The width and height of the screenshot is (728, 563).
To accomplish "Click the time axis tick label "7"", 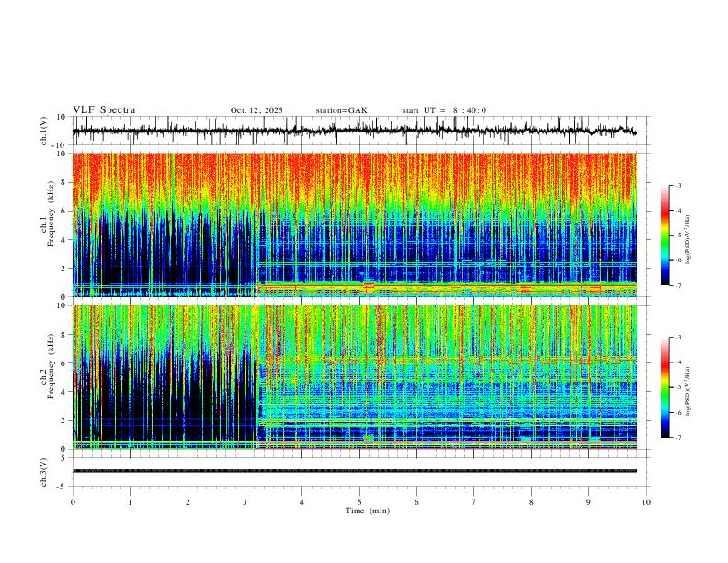I will tap(474, 502).
